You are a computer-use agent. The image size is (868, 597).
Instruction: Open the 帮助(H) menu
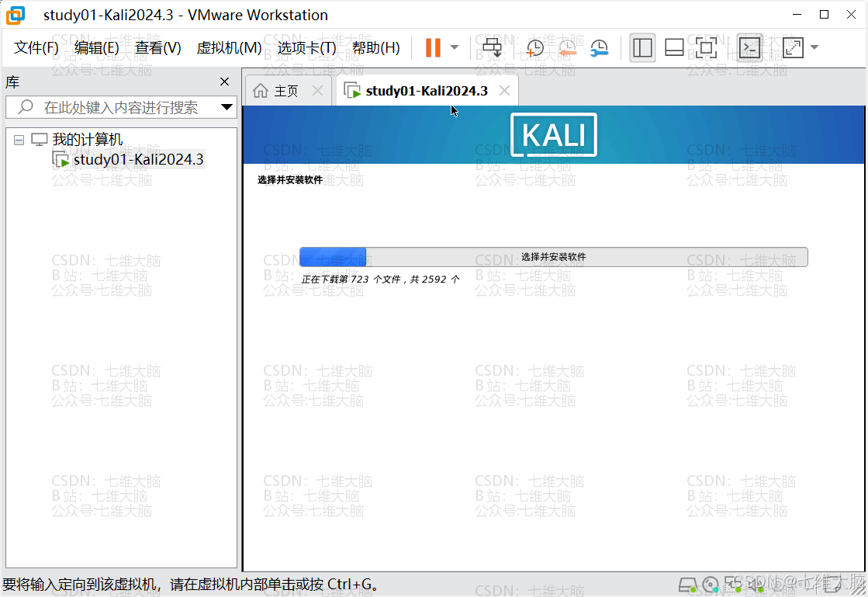[x=376, y=47]
